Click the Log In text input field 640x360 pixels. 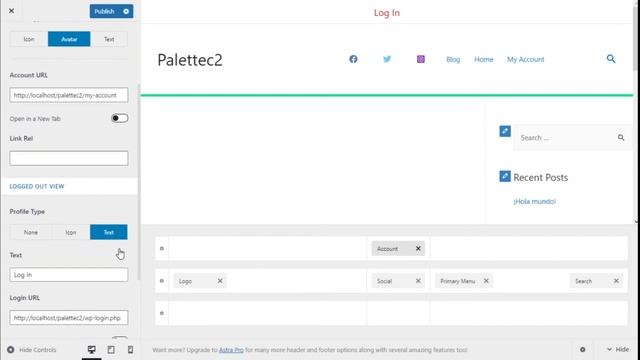pos(69,275)
